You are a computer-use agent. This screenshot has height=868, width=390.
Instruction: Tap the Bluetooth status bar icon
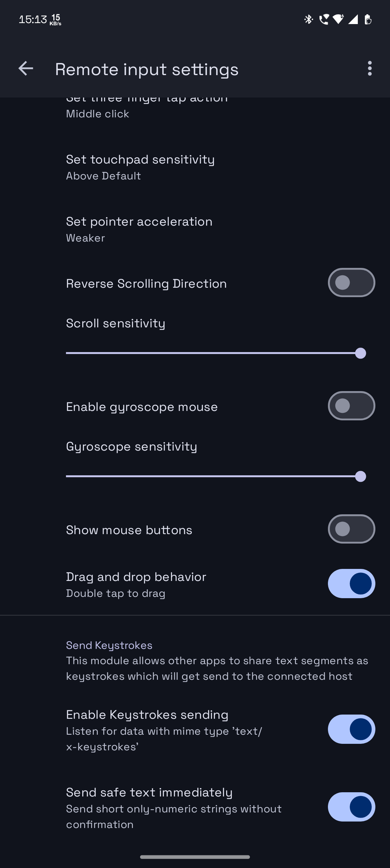pos(308,20)
